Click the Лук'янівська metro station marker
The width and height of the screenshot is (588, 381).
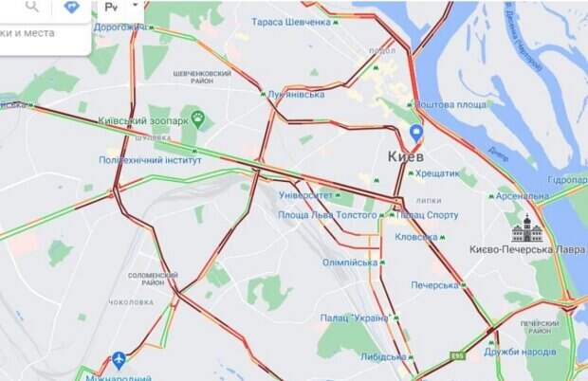263,95
